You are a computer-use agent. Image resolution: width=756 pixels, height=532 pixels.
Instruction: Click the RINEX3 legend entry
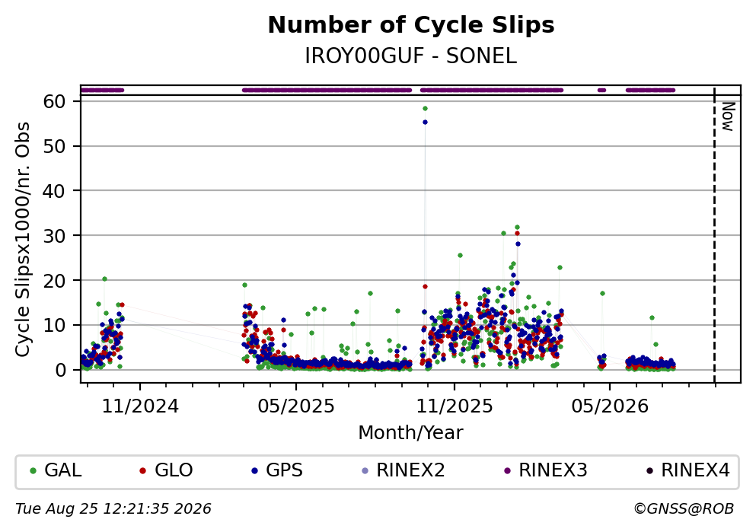(545, 470)
